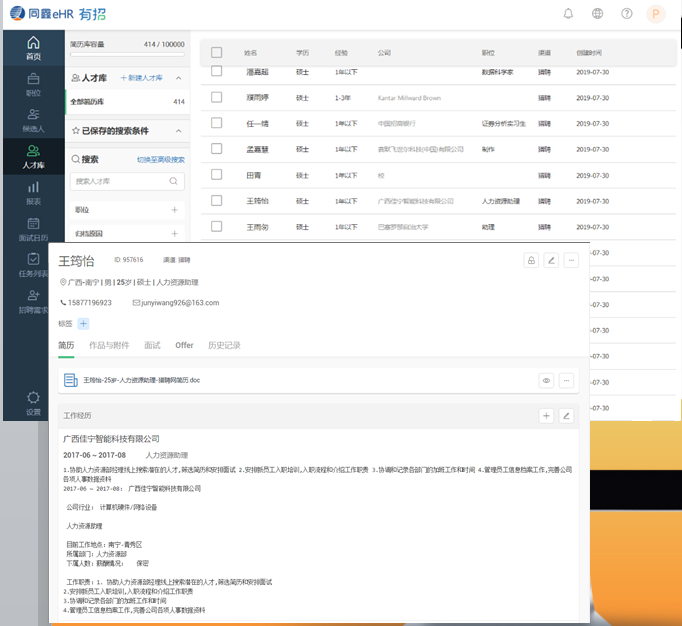Viewport: 682px width, 626px height.
Task: Go to 首页 home in the sidebar
Action: pyautogui.click(x=34, y=47)
